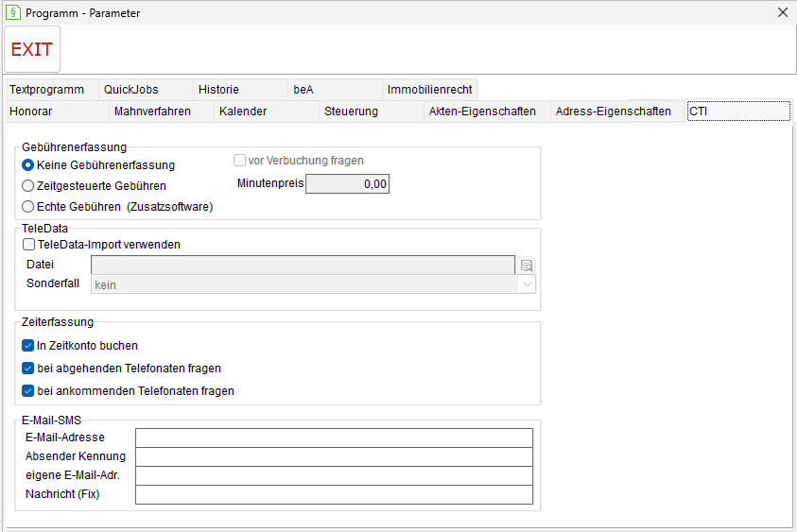
Task: Focus the E-Mail-Adresse input field
Action: (x=334, y=438)
